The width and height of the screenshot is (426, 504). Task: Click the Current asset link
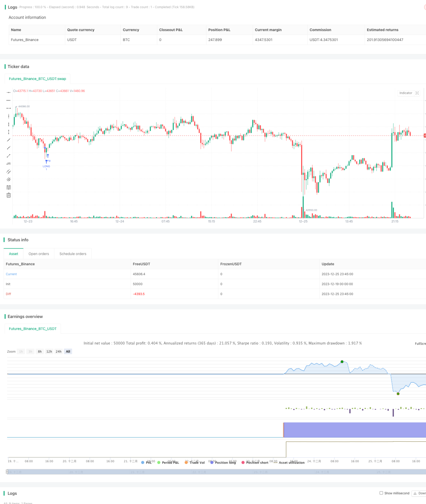coord(11,274)
